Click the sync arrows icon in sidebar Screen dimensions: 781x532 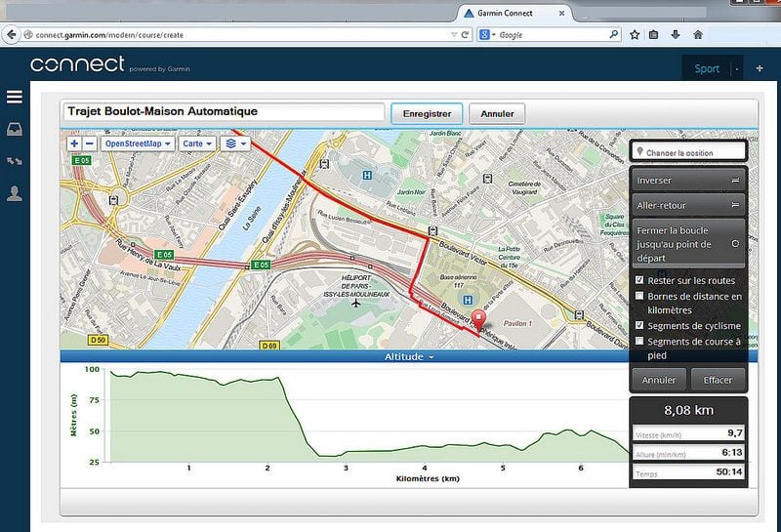click(x=15, y=161)
